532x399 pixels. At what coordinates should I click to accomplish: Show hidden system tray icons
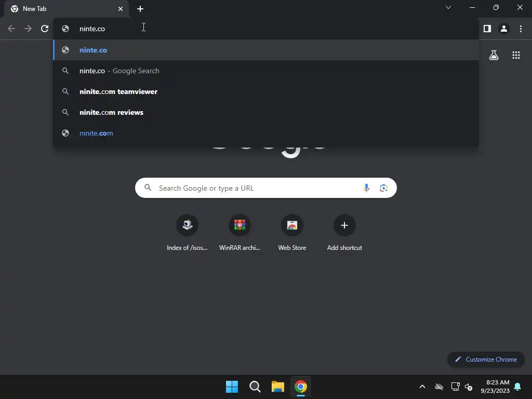coord(422,387)
